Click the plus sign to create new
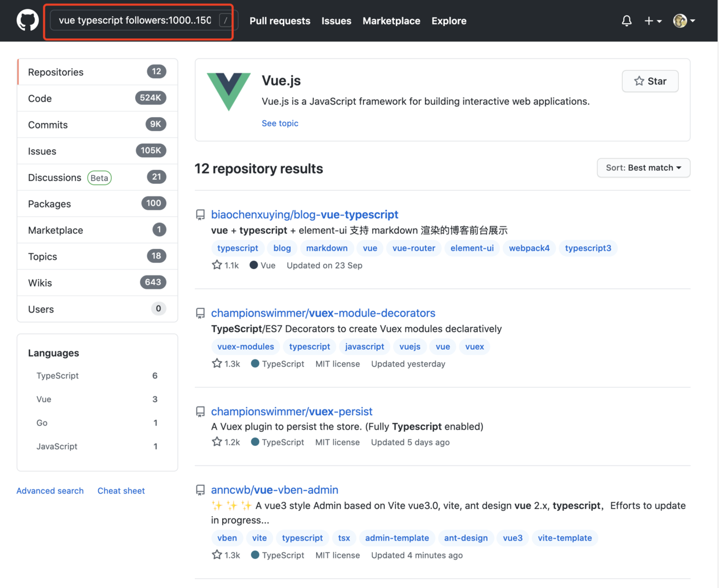719x588 pixels. click(649, 20)
